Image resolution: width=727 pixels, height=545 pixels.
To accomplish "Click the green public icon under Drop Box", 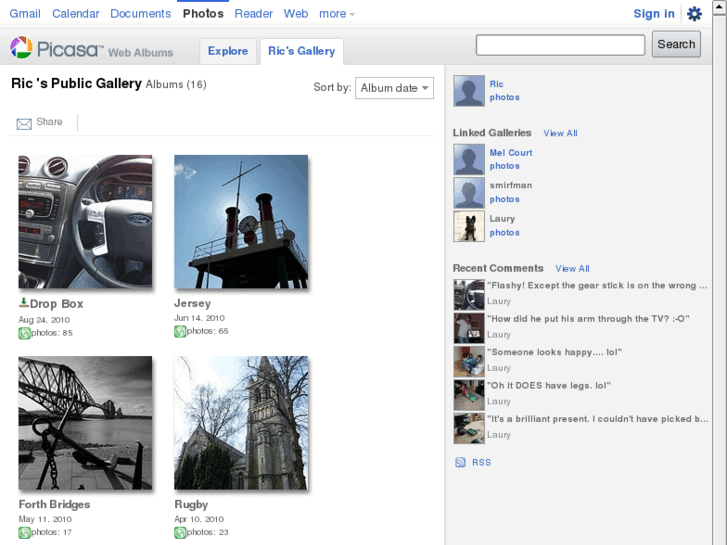I will point(24,333).
